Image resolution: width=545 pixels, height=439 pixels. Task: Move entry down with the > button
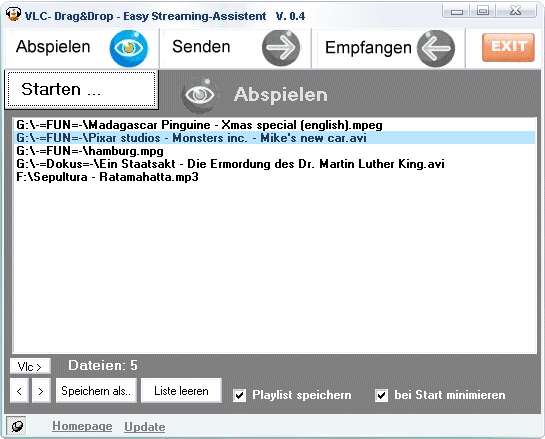click(x=41, y=391)
